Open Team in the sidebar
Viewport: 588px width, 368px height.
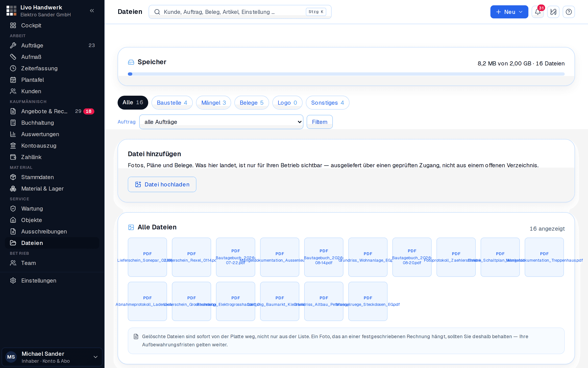tap(52, 263)
